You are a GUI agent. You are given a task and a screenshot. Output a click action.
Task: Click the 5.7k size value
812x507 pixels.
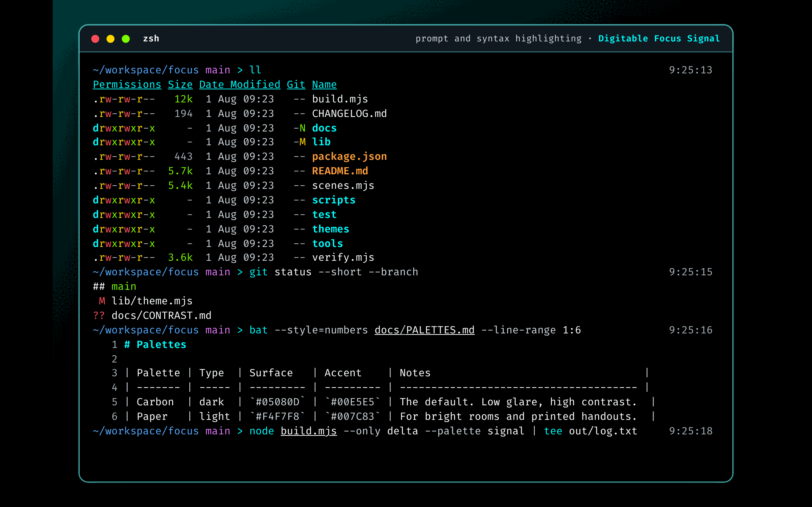pos(180,171)
